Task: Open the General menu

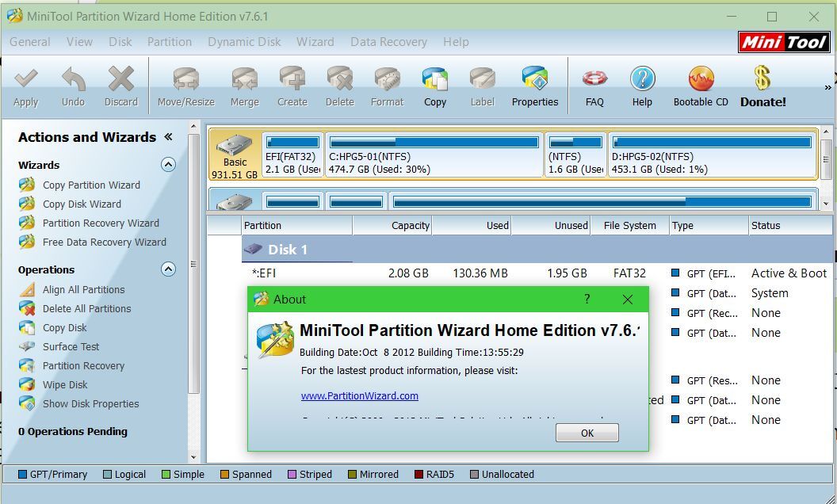Action: [x=30, y=42]
